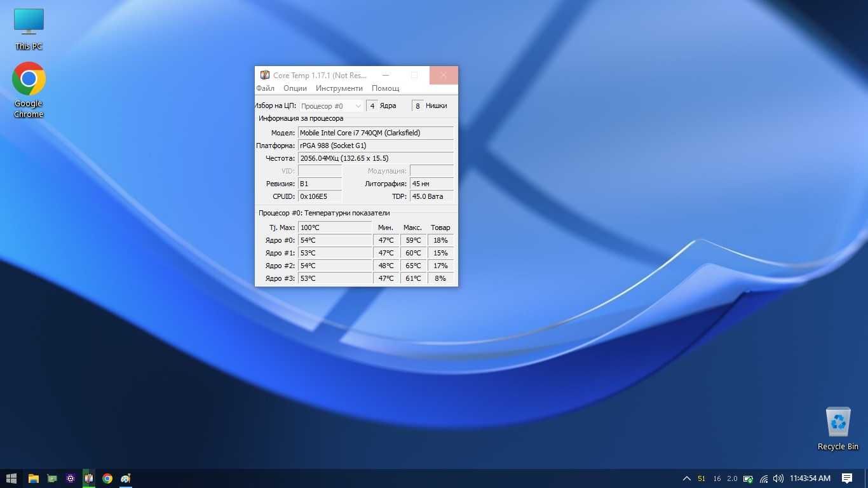Open the Wi-Fi network tray icon
The width and height of the screenshot is (868, 488).
coord(764,478)
